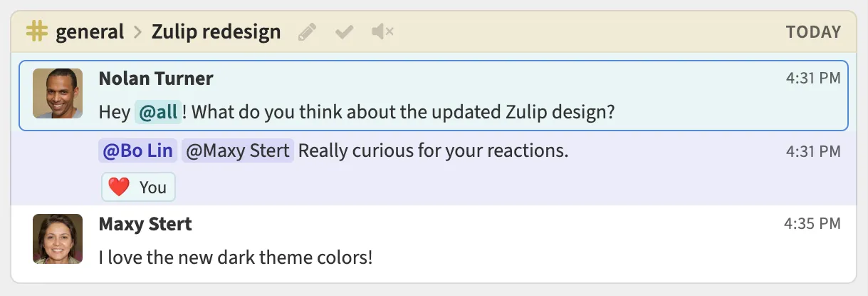Viewport: 868px width, 296px height.
Task: Click Nolan Turner's avatar
Action: coord(58,93)
